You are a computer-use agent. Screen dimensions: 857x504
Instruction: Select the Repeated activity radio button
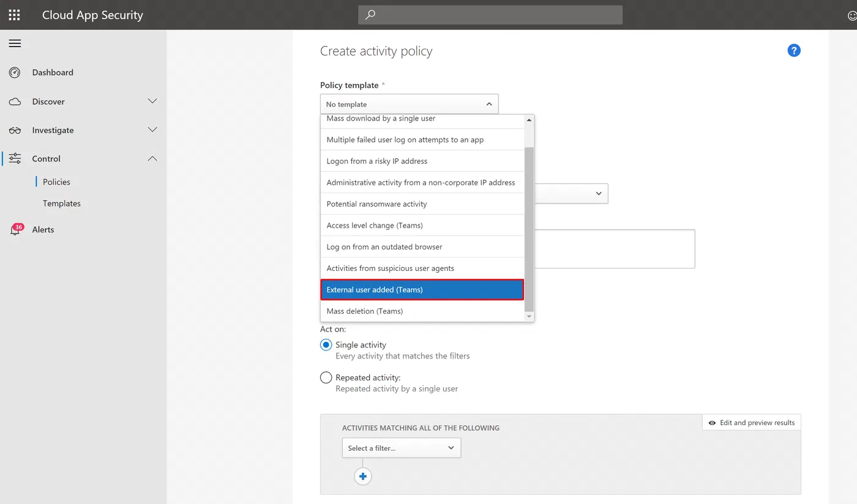coord(326,378)
